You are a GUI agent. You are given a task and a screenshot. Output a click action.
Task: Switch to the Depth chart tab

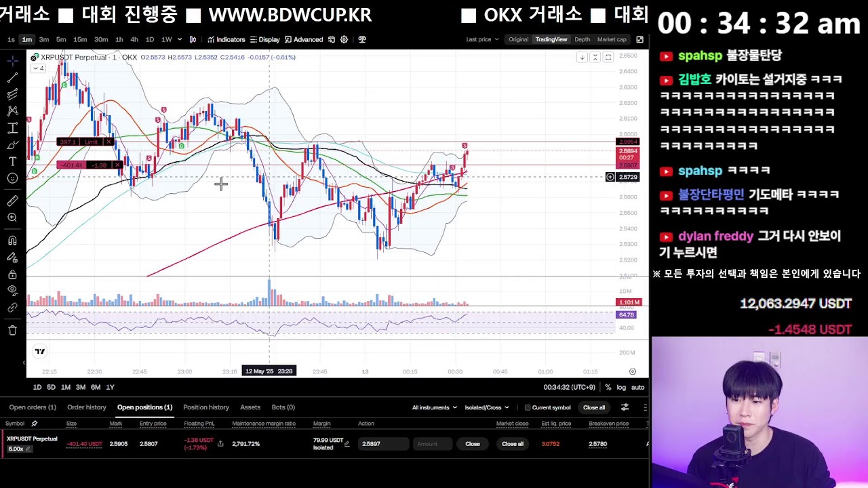pyautogui.click(x=582, y=39)
